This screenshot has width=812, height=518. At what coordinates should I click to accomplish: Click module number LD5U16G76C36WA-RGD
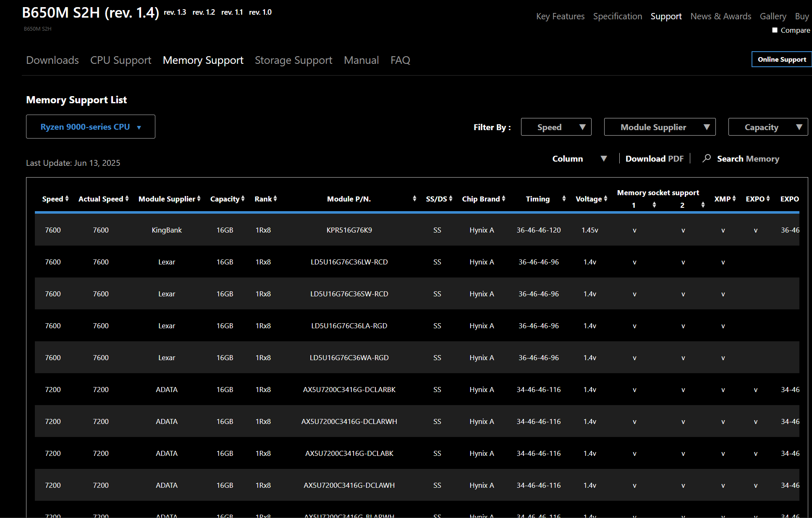349,358
